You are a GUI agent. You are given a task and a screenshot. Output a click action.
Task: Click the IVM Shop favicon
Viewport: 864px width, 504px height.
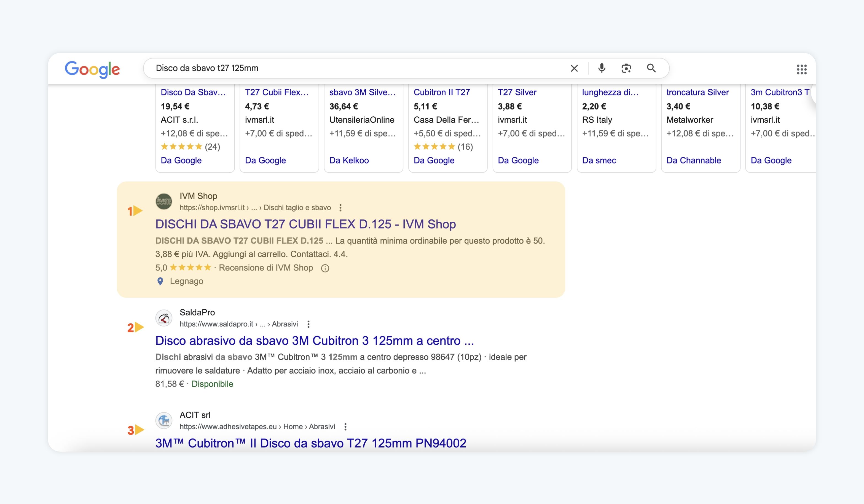164,201
